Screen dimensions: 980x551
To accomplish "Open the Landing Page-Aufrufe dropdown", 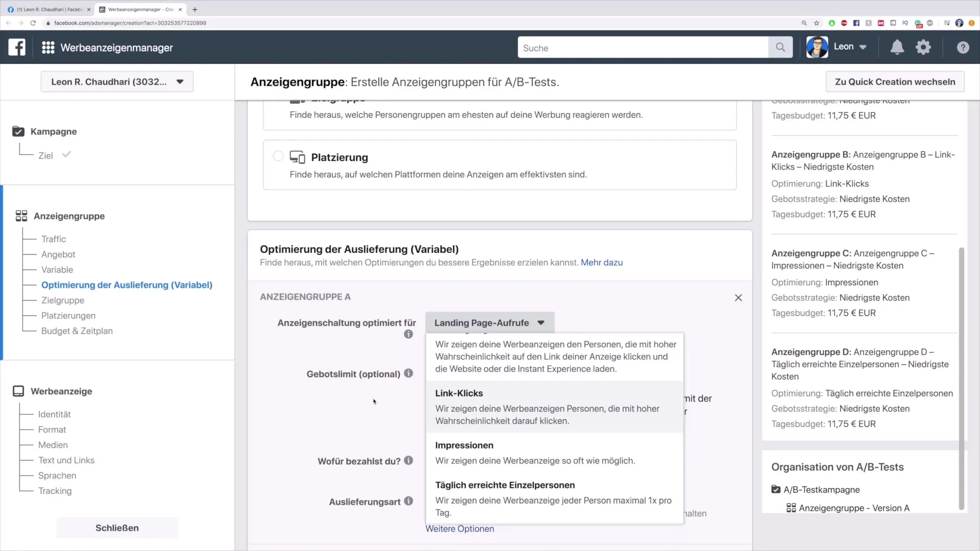I will pyautogui.click(x=489, y=322).
